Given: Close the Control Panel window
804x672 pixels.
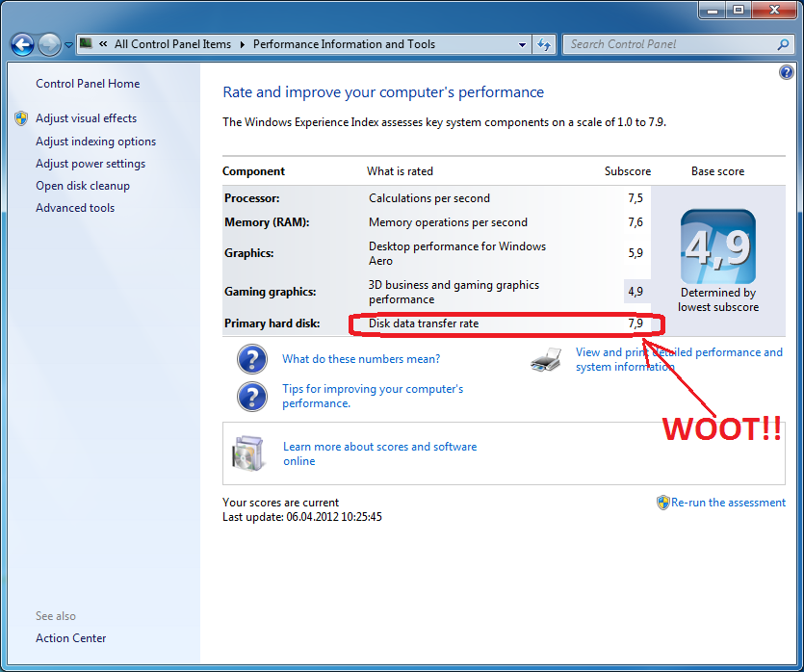Looking at the screenshot, I should point(774,11).
